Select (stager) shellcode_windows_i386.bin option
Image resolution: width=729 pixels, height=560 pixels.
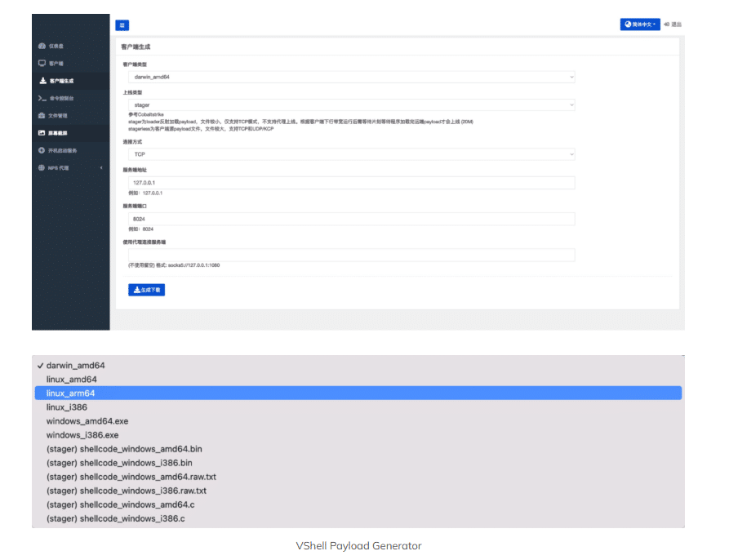(x=358, y=463)
